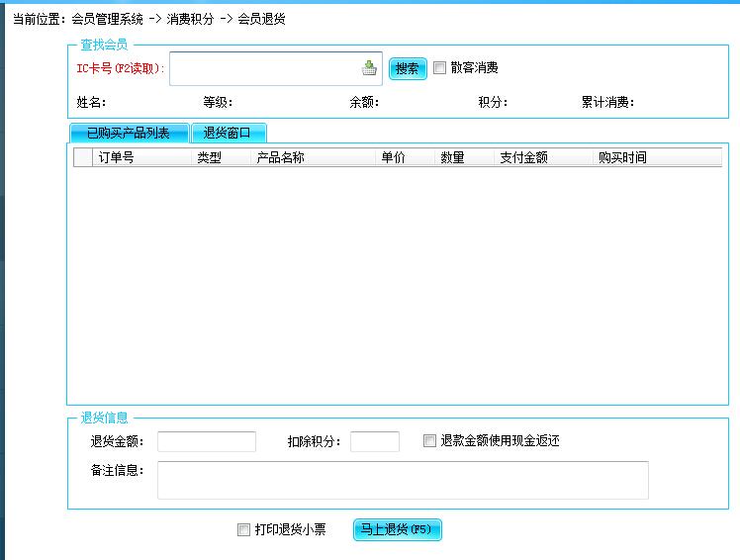Click the row selector header cell of the table
Image resolution: width=740 pixels, height=560 pixels.
pos(83,157)
